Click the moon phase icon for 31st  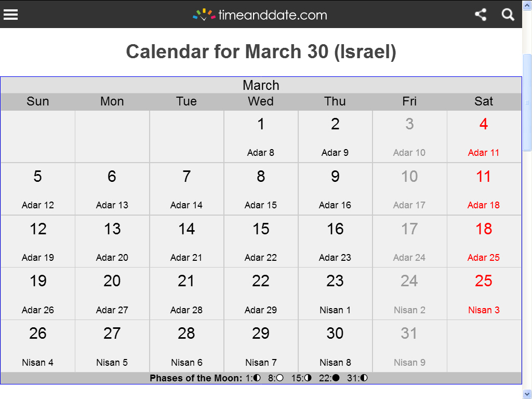(364, 378)
